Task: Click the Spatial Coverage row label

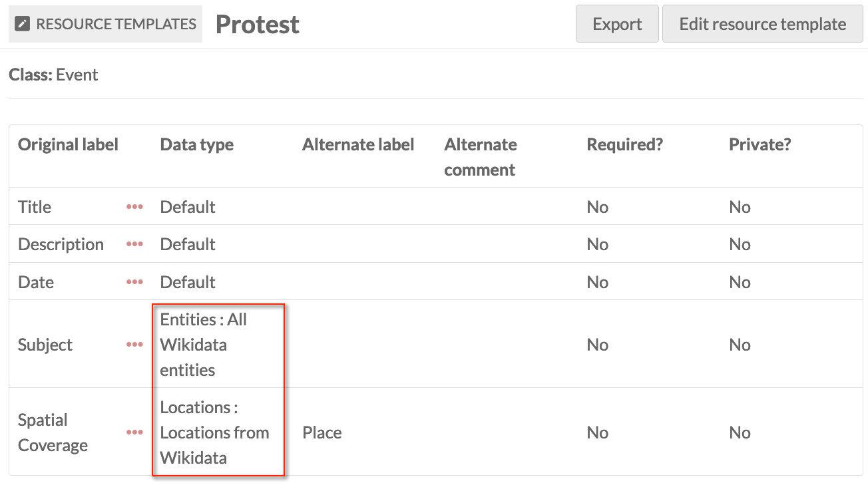Action: coord(53,432)
